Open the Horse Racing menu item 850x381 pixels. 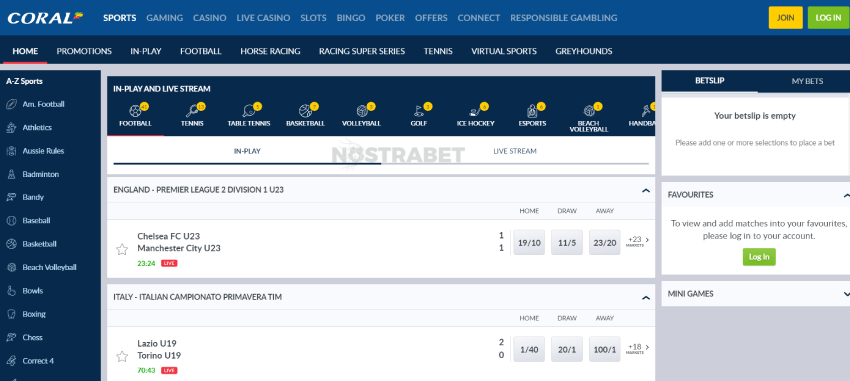[270, 51]
